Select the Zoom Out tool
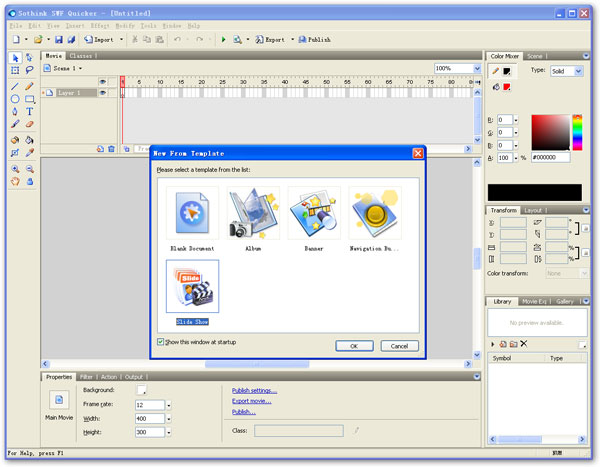Viewport: 600px width, 467px height. point(29,169)
